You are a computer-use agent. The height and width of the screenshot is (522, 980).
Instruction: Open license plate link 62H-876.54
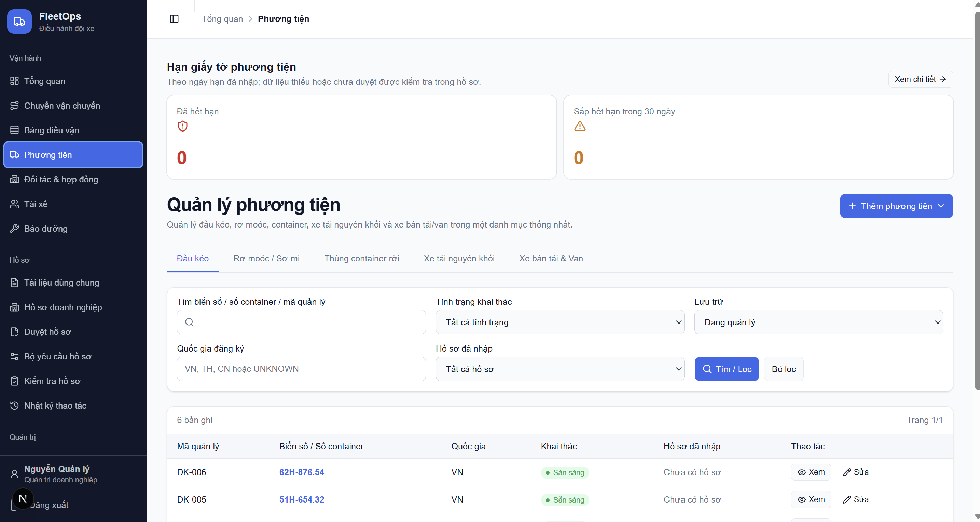[302, 472]
